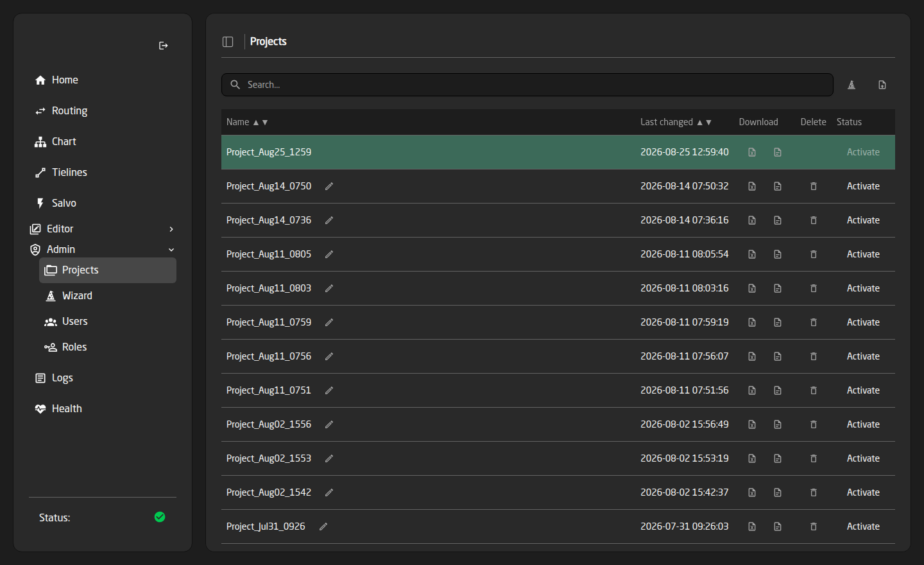The width and height of the screenshot is (924, 565).
Task: Select the Project_Aug25_1259 row name
Action: click(x=269, y=152)
